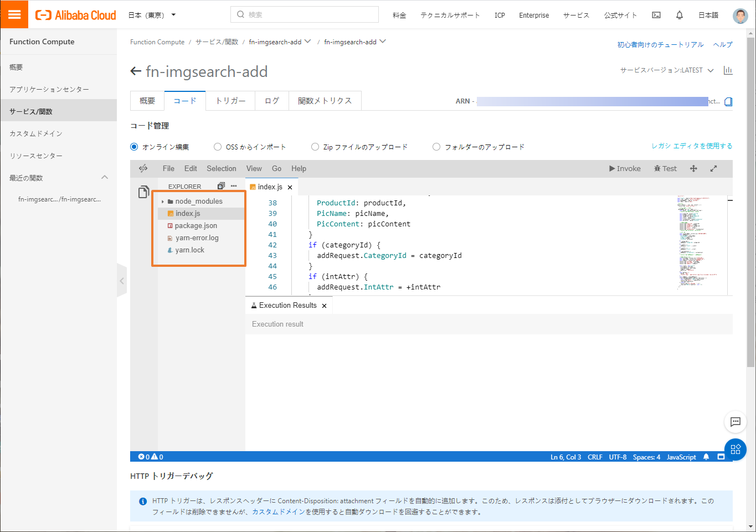Open recent function fn-imgsearc.../fn-imgsearc...
Screen dimensions: 756x532
59,199
